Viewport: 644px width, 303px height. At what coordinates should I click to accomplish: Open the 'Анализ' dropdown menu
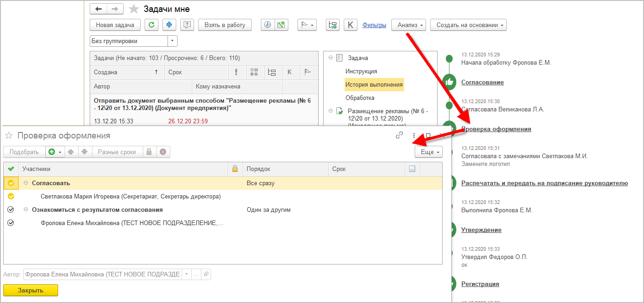tap(409, 25)
